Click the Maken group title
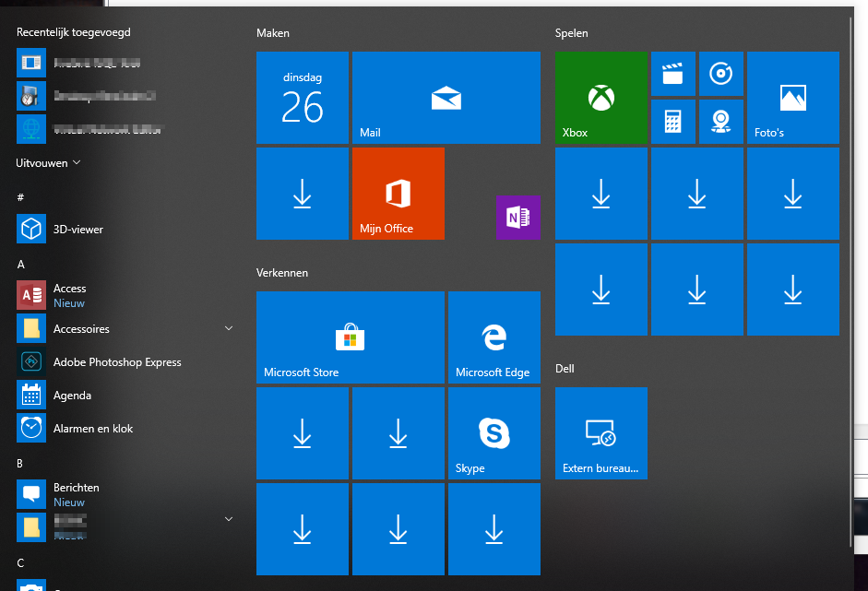868x591 pixels. click(x=273, y=33)
